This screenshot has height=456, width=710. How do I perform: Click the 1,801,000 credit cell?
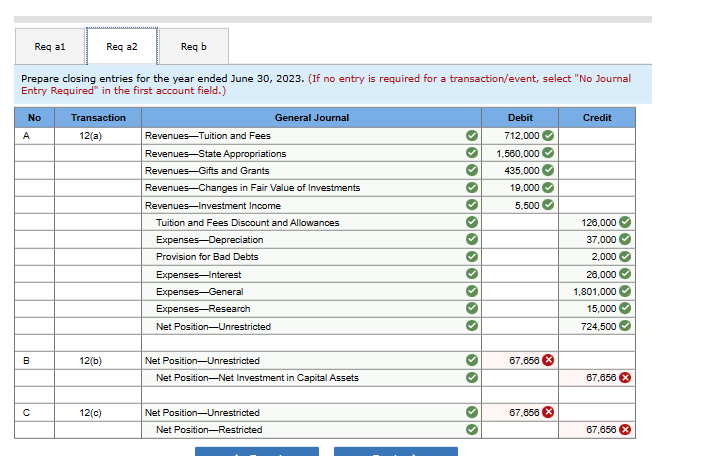(x=597, y=291)
